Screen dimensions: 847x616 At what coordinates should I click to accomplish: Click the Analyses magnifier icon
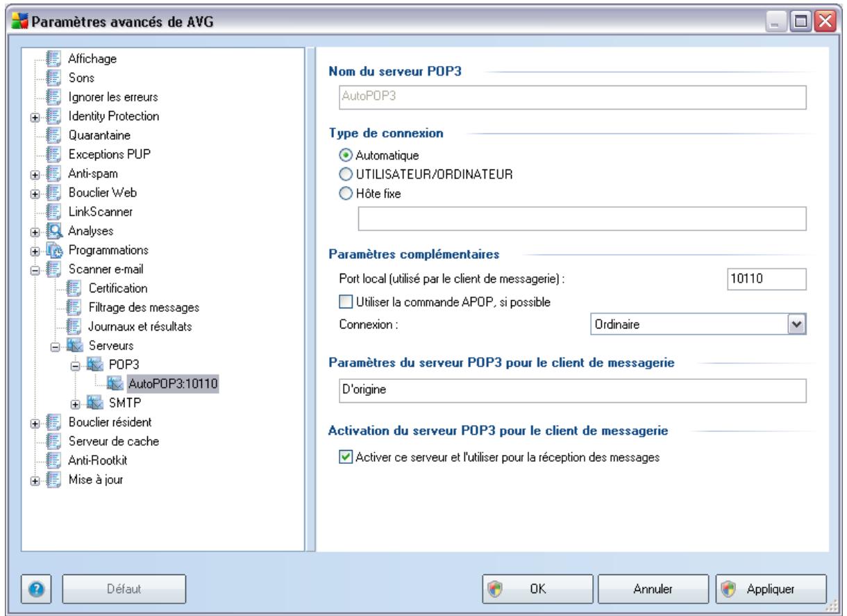53,230
